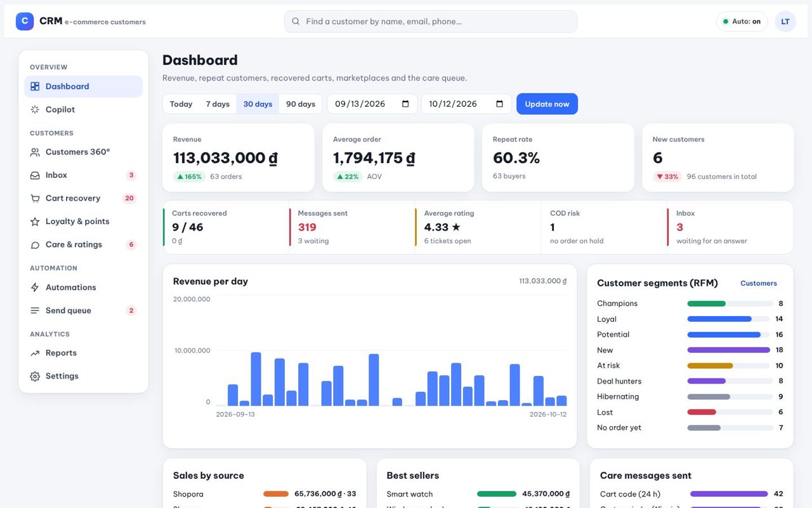The image size is (812, 508).
Task: Click the Reports trend icon
Action: 35,353
